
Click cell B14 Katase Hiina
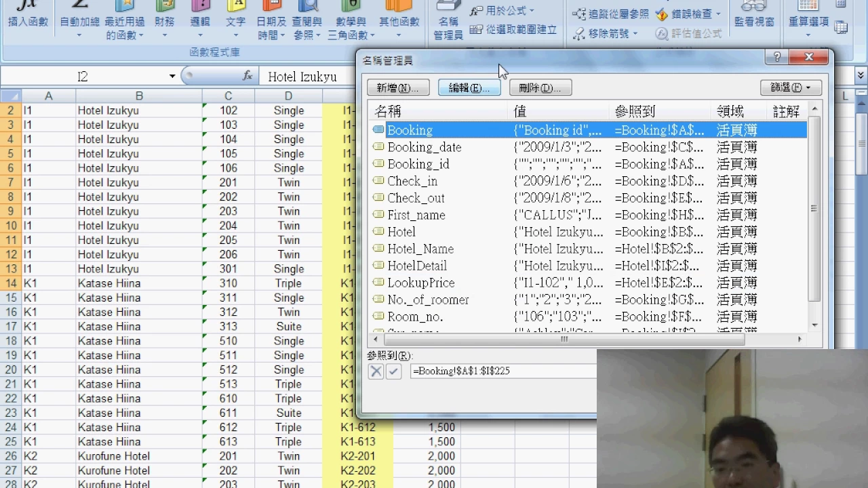pyautogui.click(x=139, y=283)
